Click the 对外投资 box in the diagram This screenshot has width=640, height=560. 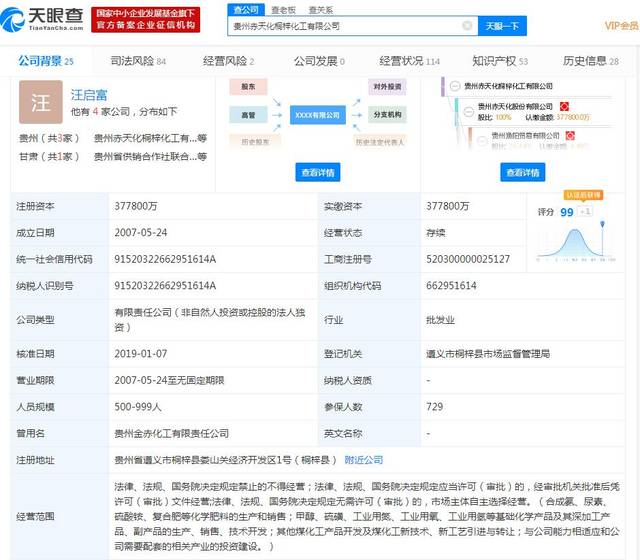387,87
